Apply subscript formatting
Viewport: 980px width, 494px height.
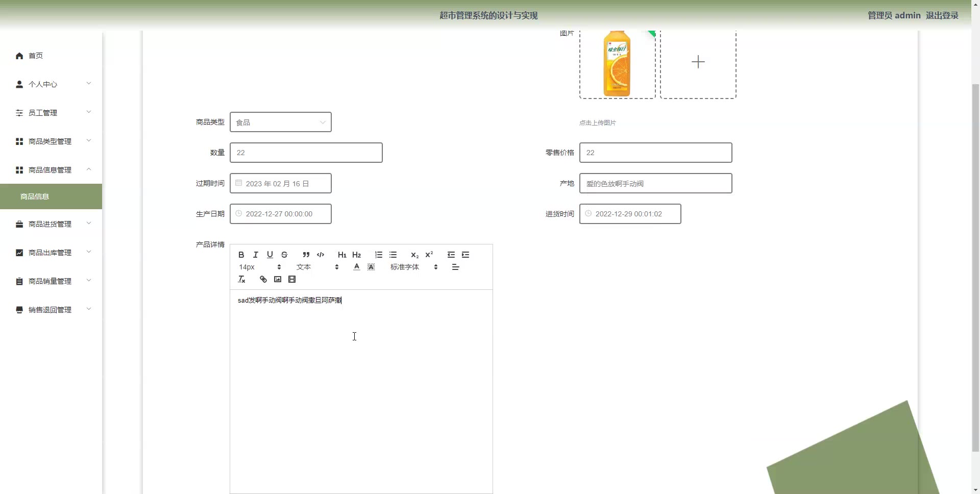(x=414, y=255)
